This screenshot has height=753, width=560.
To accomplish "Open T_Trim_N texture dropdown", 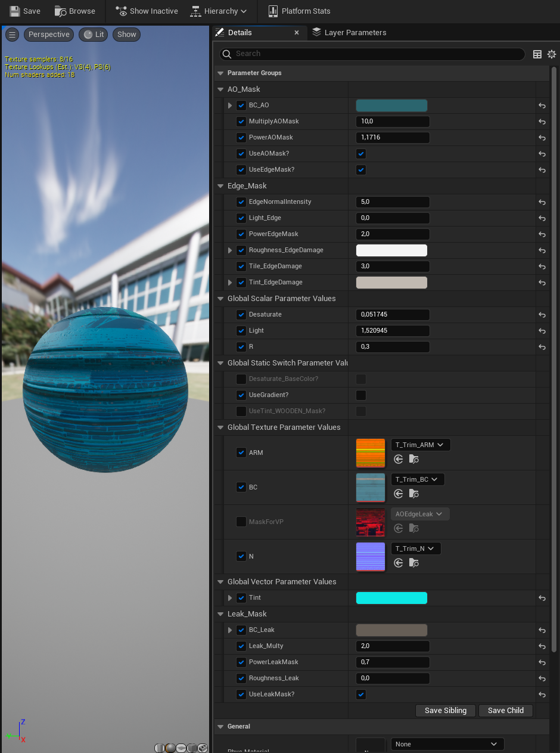I will [x=416, y=549].
